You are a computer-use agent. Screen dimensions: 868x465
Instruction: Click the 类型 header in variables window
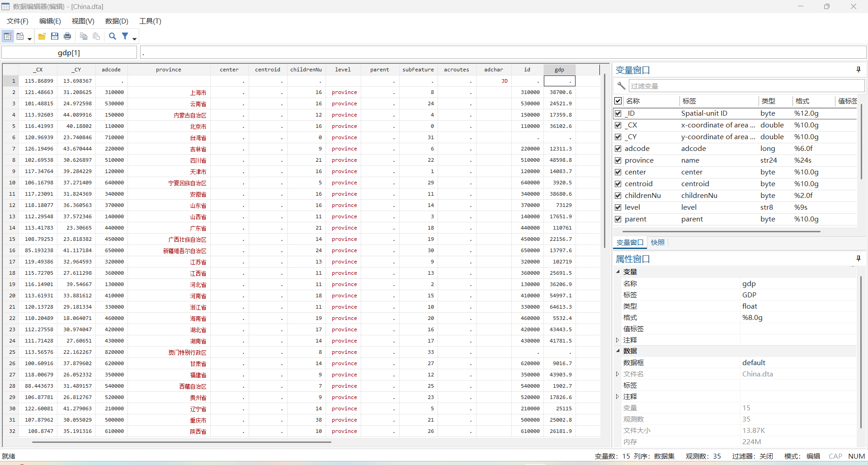(x=775, y=101)
